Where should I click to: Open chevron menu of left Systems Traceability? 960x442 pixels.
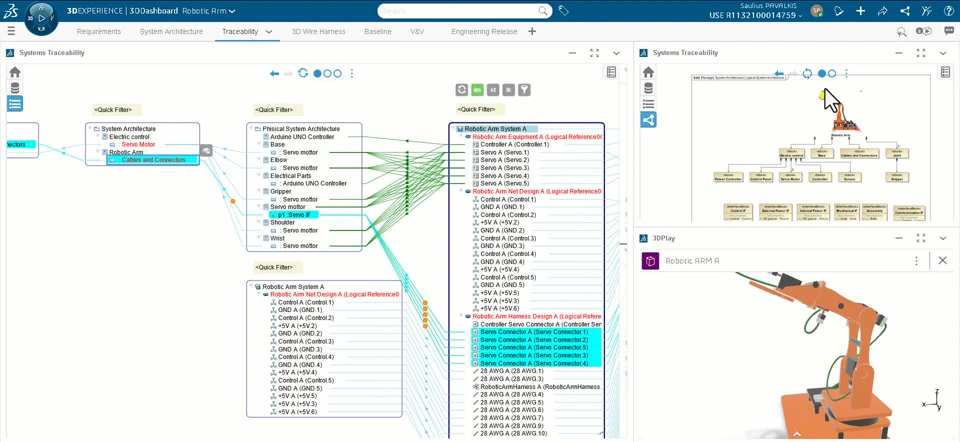pyautogui.click(x=617, y=53)
